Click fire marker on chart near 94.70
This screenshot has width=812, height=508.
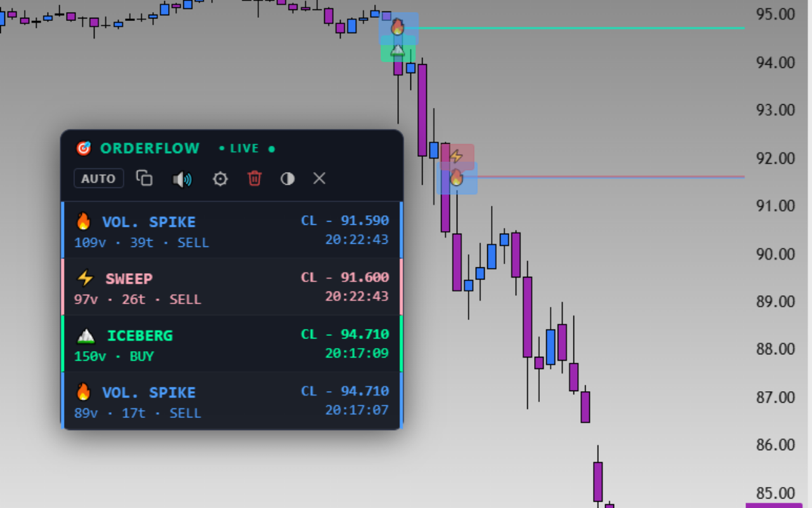pyautogui.click(x=398, y=27)
